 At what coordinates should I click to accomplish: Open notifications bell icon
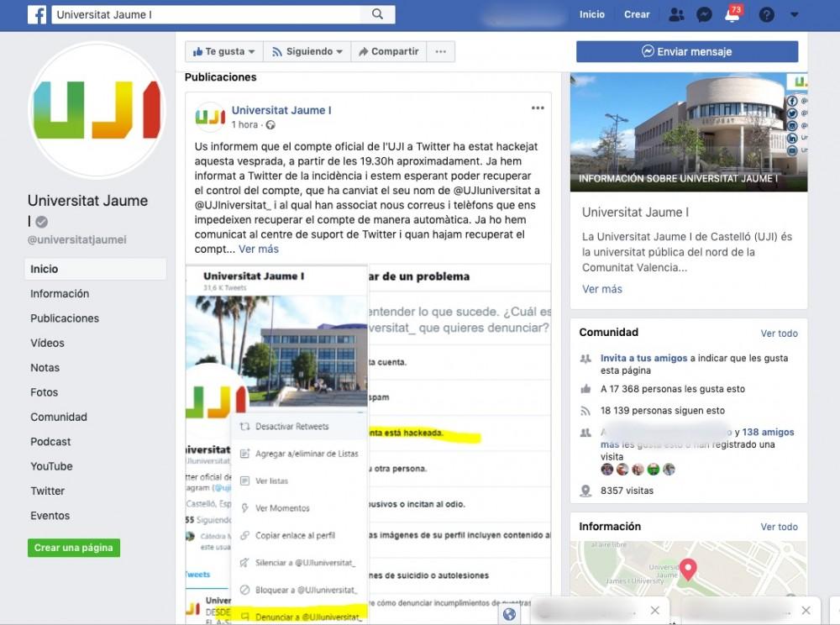click(x=732, y=15)
